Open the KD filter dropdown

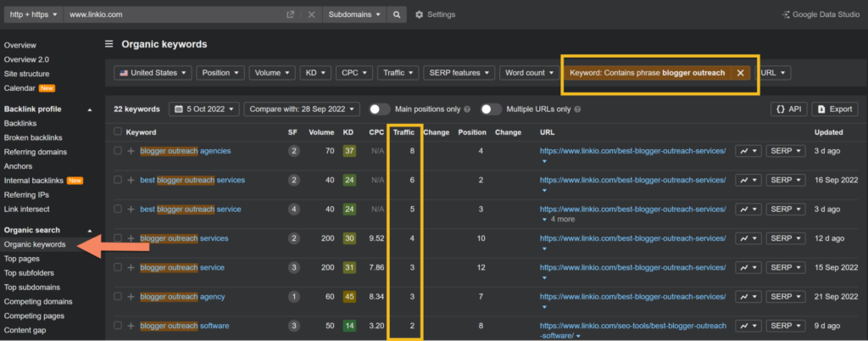tap(315, 72)
